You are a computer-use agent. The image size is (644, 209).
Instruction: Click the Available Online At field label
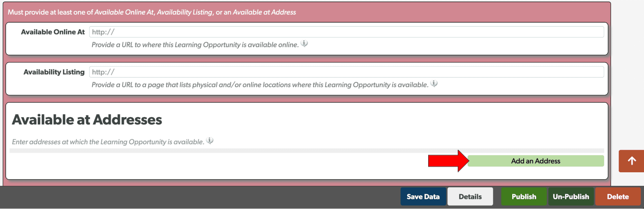point(53,32)
